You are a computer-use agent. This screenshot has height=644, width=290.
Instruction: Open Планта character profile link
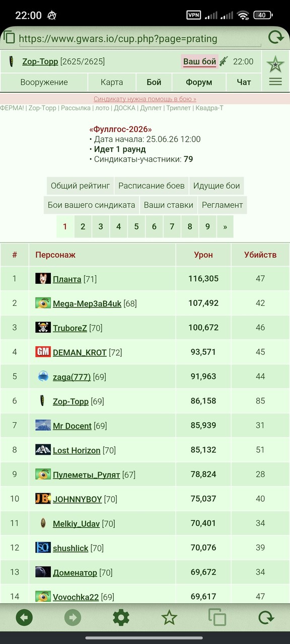click(67, 279)
